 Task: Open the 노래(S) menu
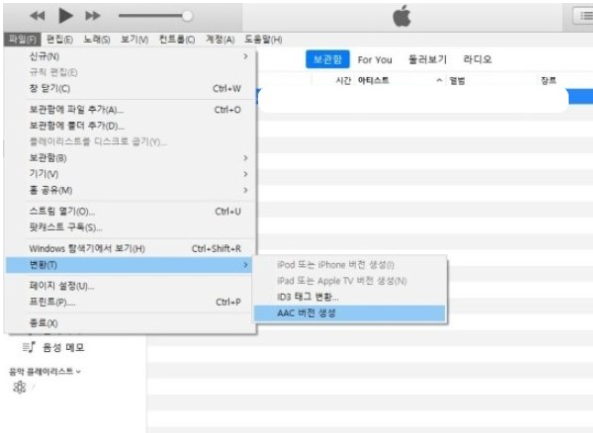coord(96,39)
